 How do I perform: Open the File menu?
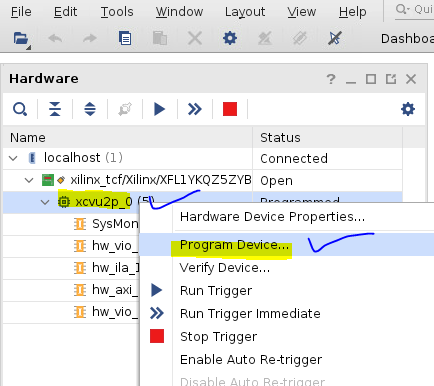pyautogui.click(x=21, y=12)
